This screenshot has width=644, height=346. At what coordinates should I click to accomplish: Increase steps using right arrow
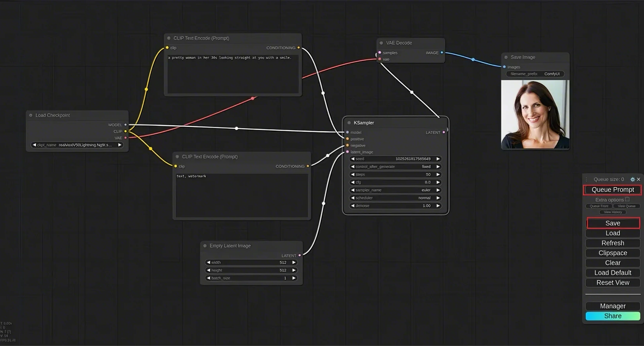pyautogui.click(x=438, y=174)
